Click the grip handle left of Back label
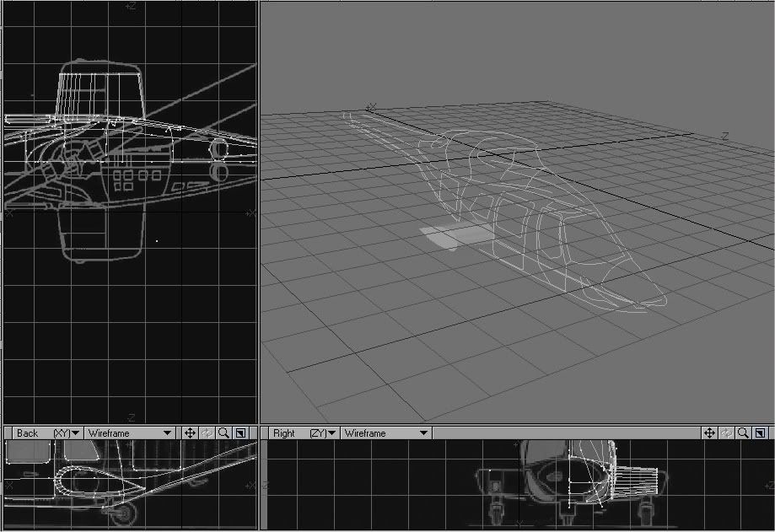The image size is (775, 532). (x=8, y=433)
